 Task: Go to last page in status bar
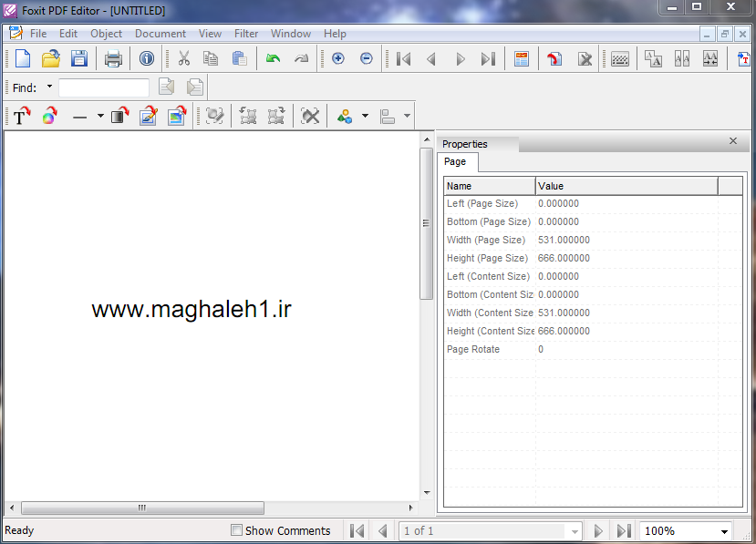click(624, 530)
